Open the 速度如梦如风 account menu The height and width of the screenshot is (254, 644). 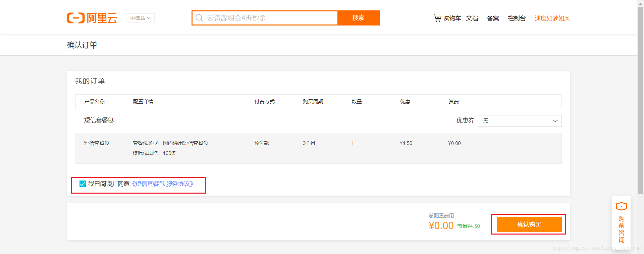(x=552, y=18)
